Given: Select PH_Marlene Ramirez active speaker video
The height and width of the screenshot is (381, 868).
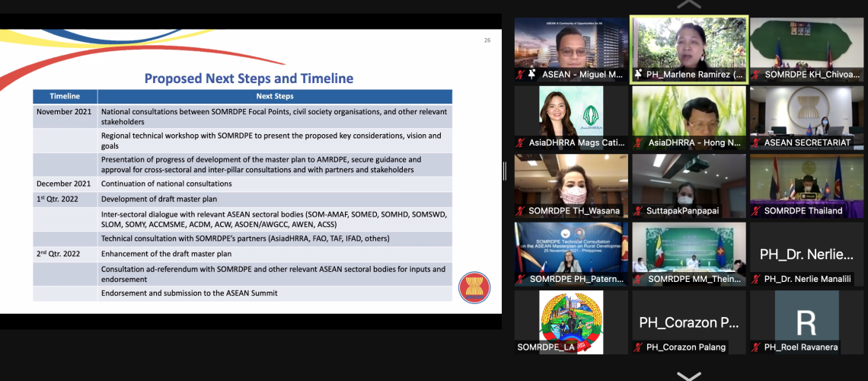Looking at the screenshot, I should tap(688, 43).
